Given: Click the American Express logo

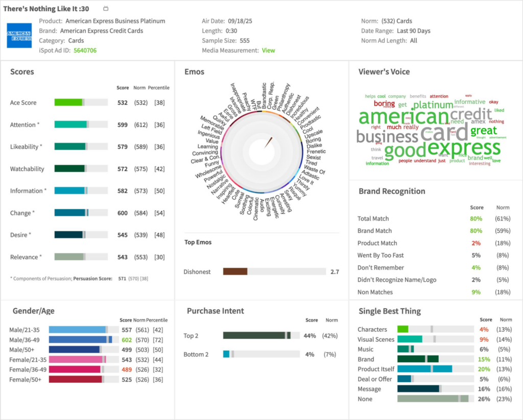Looking at the screenshot, I should click(x=19, y=35).
